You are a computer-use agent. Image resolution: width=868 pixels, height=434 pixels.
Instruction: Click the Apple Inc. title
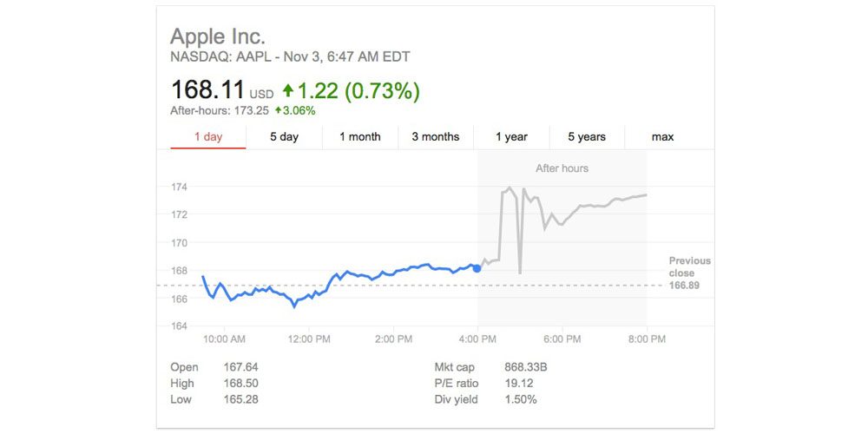click(218, 36)
